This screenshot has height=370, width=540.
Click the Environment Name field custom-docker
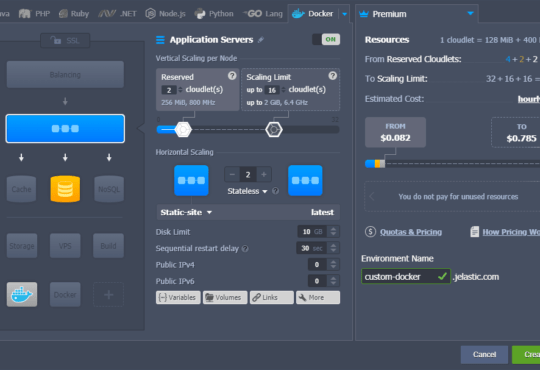[x=406, y=276]
